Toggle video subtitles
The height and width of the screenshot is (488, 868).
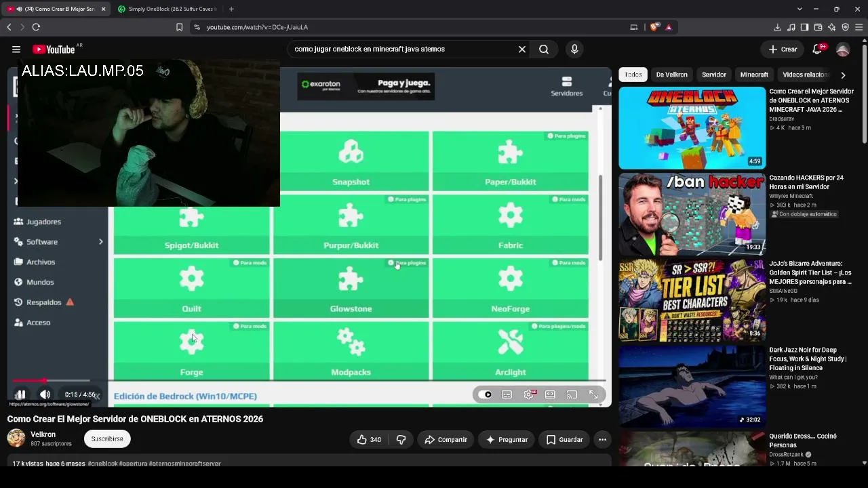click(507, 394)
